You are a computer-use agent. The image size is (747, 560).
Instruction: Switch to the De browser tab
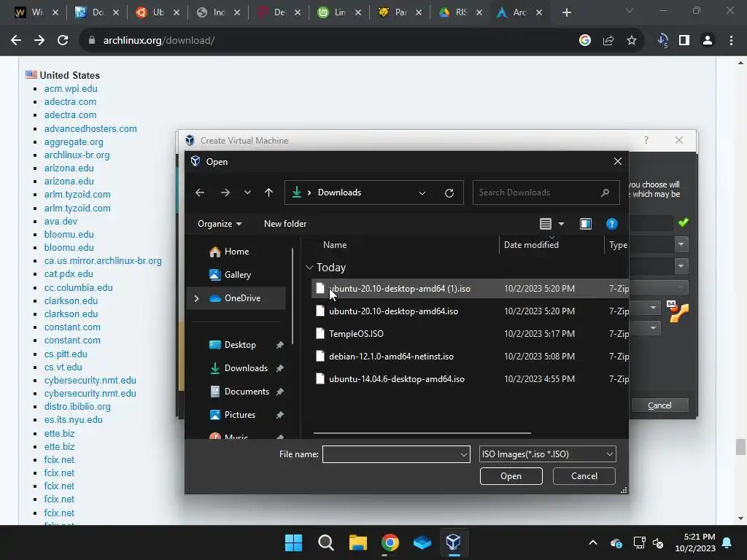pos(279,12)
